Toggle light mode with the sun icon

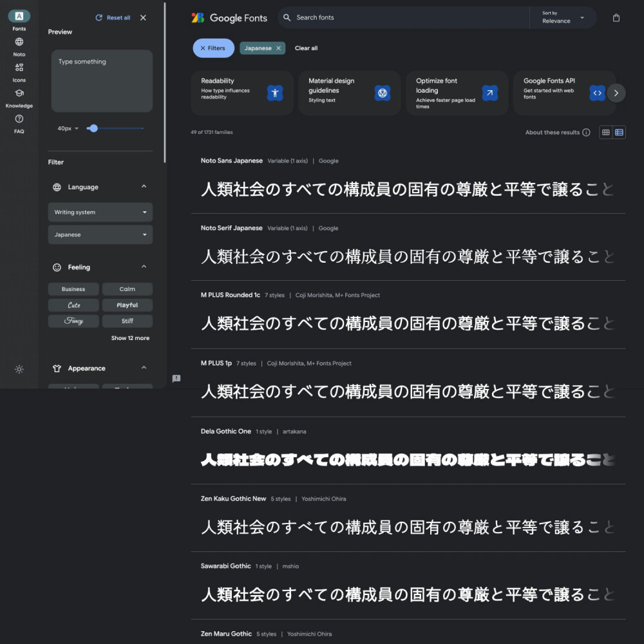19,369
